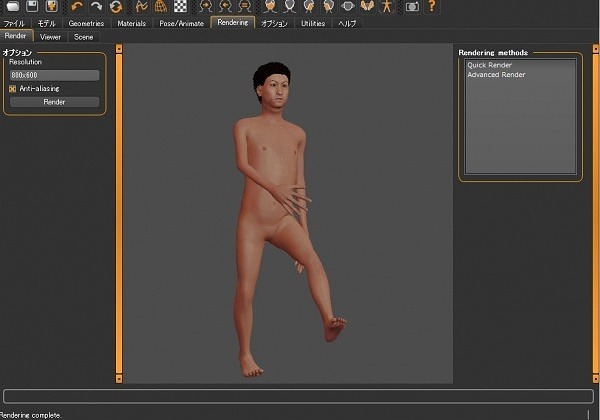The image size is (600, 420).
Task: Apply left-to-right symmetry icon
Action: click(225, 6)
